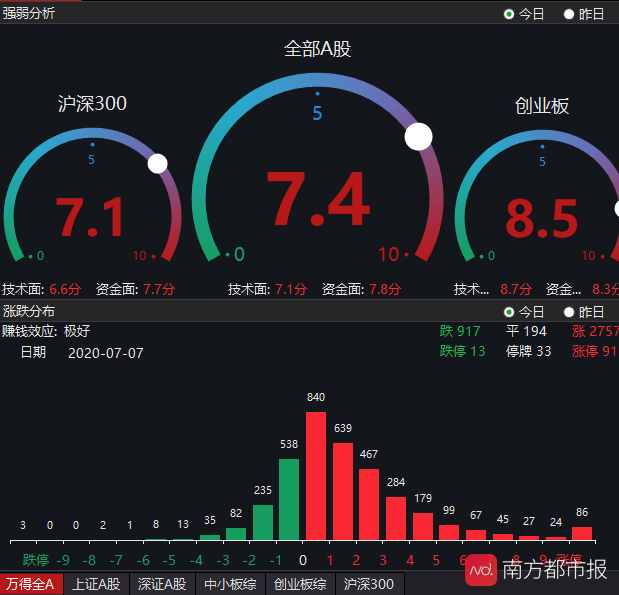The image size is (619, 595).
Task: Click the 跌停 axis label
Action: coord(36,560)
